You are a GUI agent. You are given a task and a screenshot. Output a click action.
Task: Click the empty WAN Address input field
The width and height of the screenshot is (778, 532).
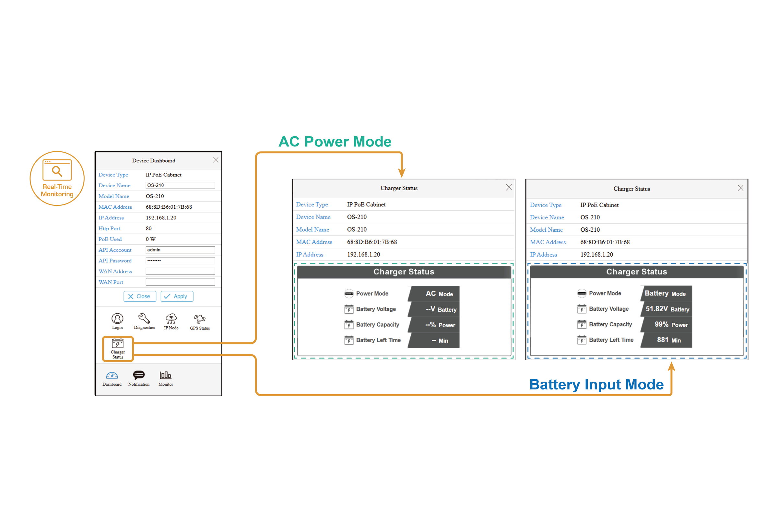point(181,272)
